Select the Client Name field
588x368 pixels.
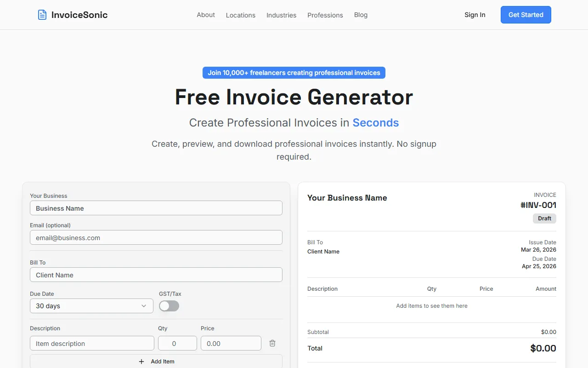coord(156,275)
